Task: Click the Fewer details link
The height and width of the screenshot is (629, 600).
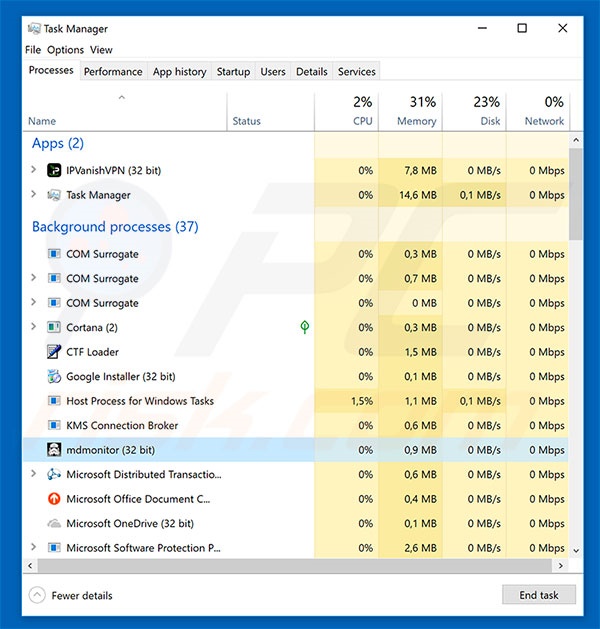Action: [82, 595]
